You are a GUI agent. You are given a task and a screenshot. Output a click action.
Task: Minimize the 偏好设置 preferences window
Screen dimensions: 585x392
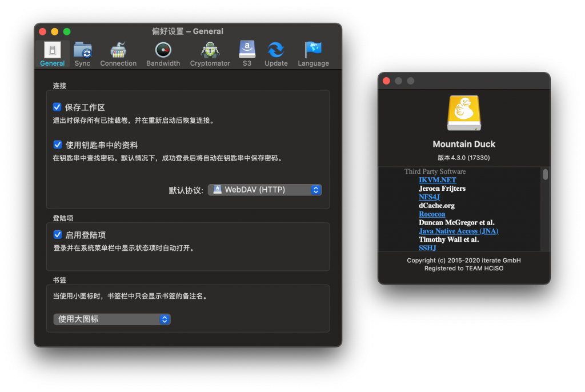tap(54, 32)
